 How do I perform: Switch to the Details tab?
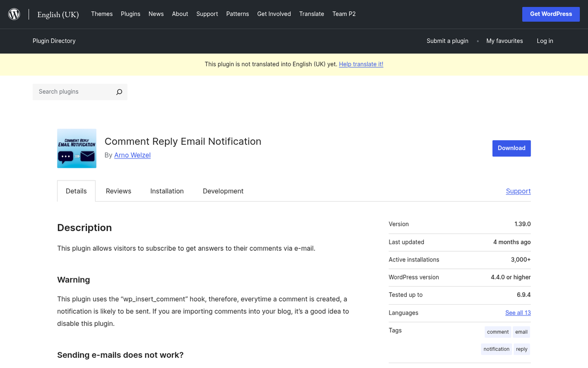click(x=76, y=191)
